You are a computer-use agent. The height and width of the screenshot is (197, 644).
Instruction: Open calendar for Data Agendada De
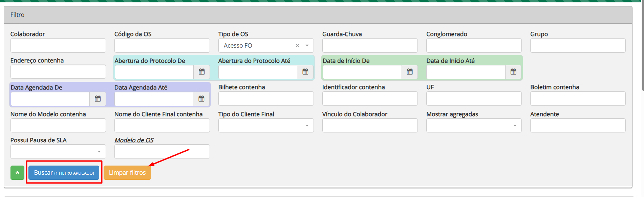click(x=98, y=99)
